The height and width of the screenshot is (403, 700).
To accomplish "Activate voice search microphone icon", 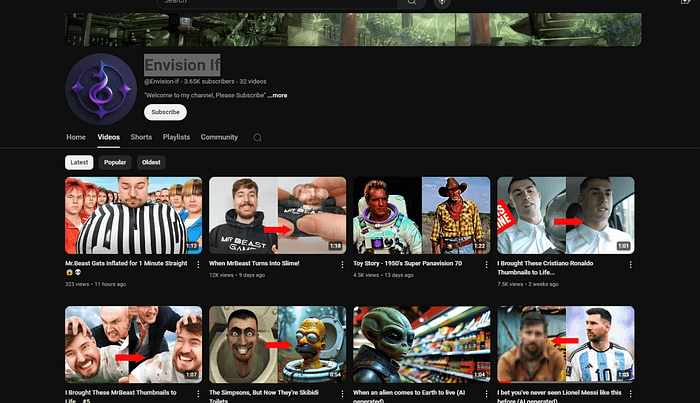I will (442, 3).
